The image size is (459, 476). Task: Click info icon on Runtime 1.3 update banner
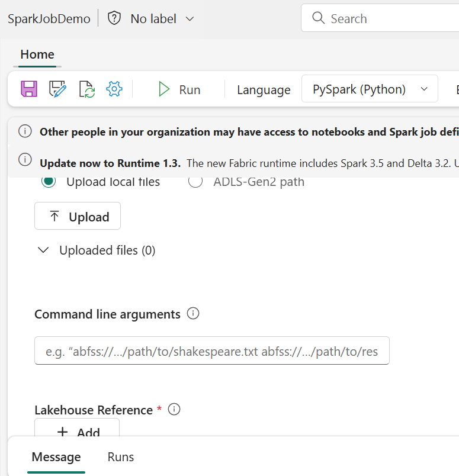(x=25, y=160)
